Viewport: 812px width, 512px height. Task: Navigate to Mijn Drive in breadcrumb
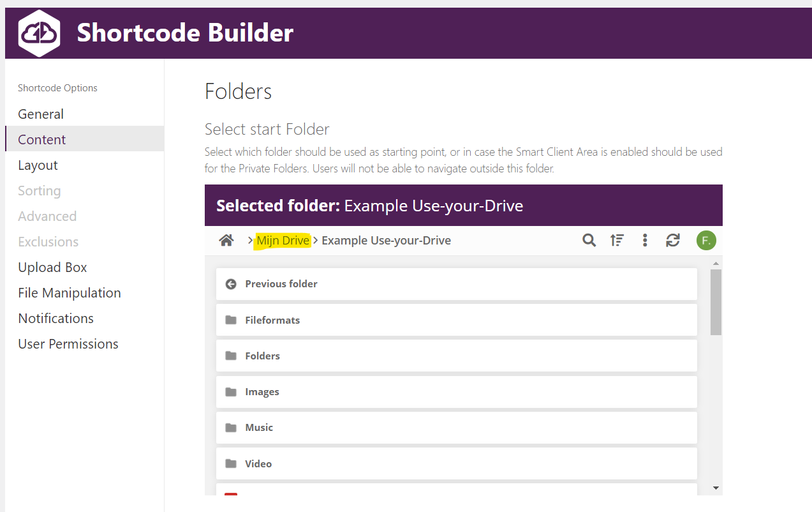click(x=283, y=241)
